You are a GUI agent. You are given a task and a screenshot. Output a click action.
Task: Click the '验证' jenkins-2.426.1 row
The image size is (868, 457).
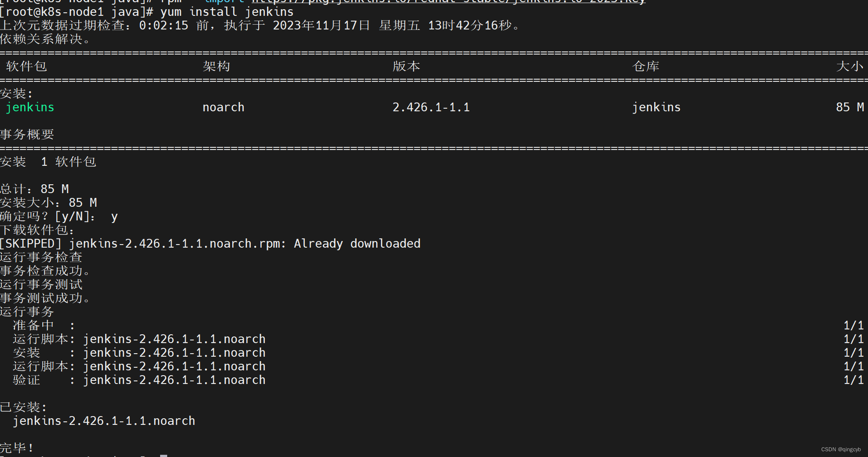pyautogui.click(x=438, y=380)
